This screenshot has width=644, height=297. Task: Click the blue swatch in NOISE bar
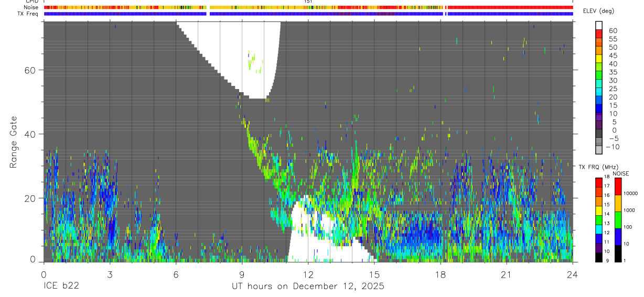(618, 236)
